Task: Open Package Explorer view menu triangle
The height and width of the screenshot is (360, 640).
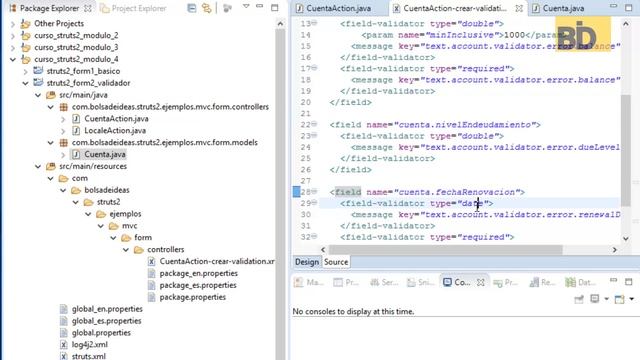Action: pos(246,7)
